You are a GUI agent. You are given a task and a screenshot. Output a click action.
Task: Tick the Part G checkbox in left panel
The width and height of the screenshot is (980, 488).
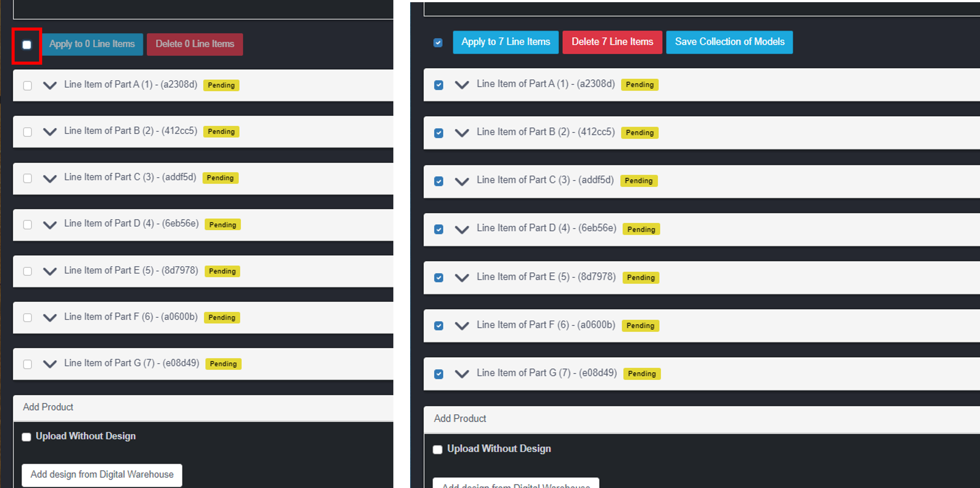click(x=27, y=364)
